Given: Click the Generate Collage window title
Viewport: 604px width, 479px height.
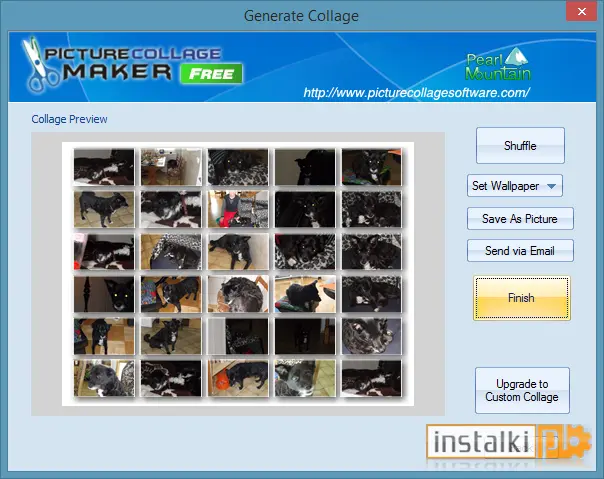Looking at the screenshot, I should click(301, 16).
